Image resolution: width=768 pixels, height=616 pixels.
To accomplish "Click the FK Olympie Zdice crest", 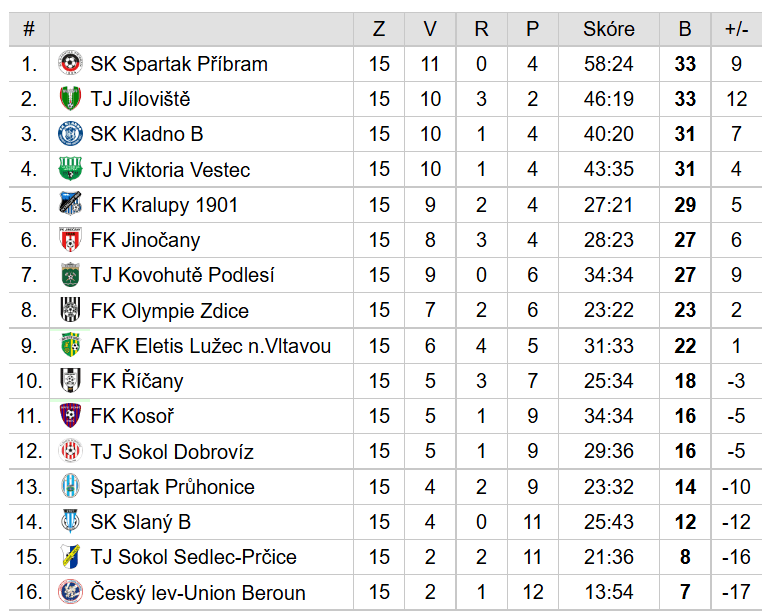I will pos(70,310).
